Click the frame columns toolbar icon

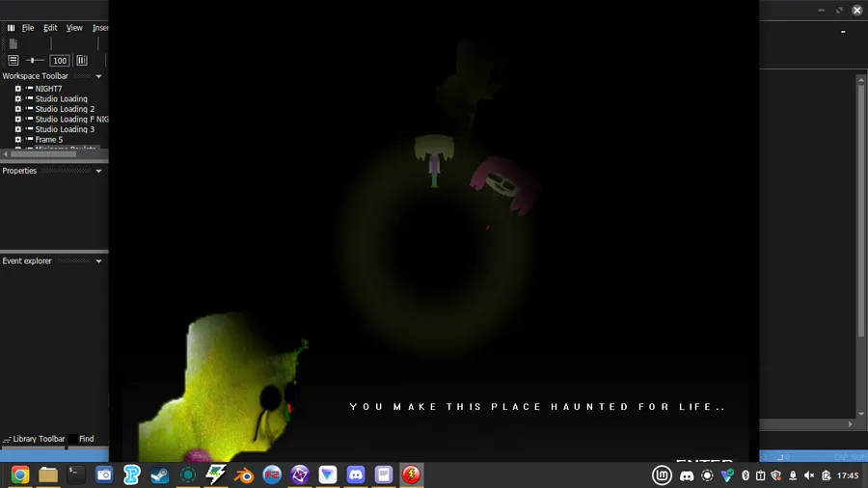click(x=82, y=60)
